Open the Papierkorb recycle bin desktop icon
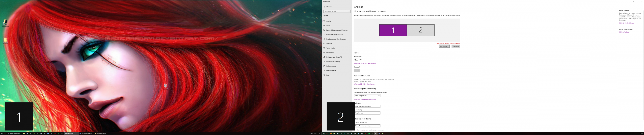 pos(165,86)
